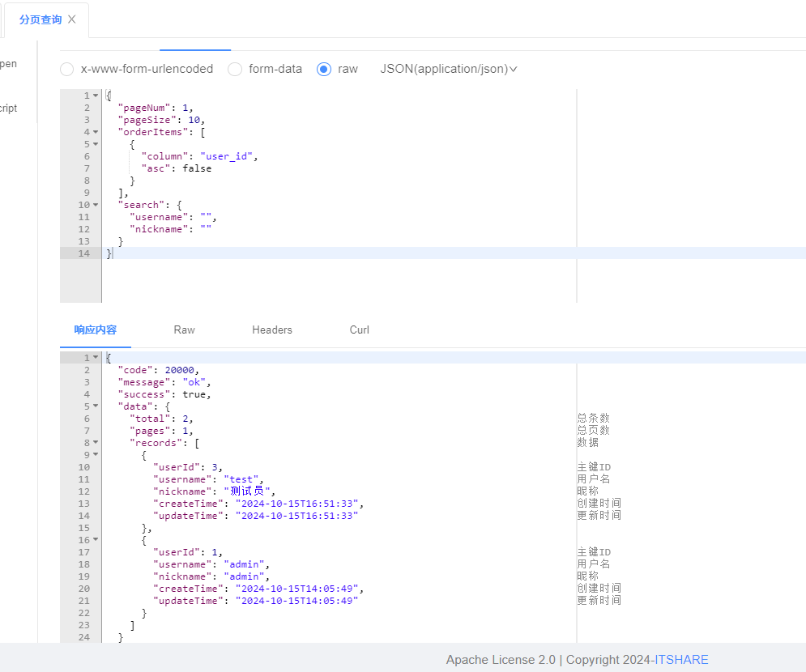Collapse request body root object at line 1
Viewport: 806px width, 672px height.
coord(96,96)
